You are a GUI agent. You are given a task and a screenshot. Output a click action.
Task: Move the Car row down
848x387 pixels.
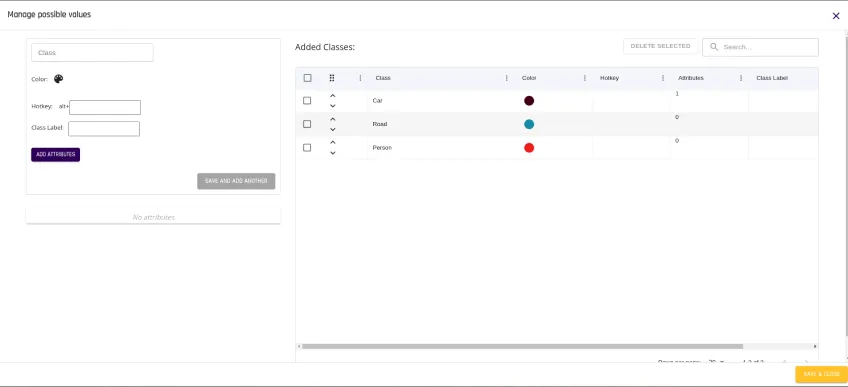pyautogui.click(x=333, y=106)
